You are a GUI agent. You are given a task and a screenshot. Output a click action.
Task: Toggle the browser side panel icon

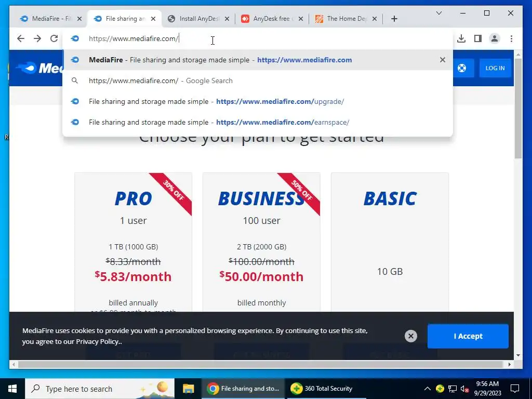click(x=478, y=38)
